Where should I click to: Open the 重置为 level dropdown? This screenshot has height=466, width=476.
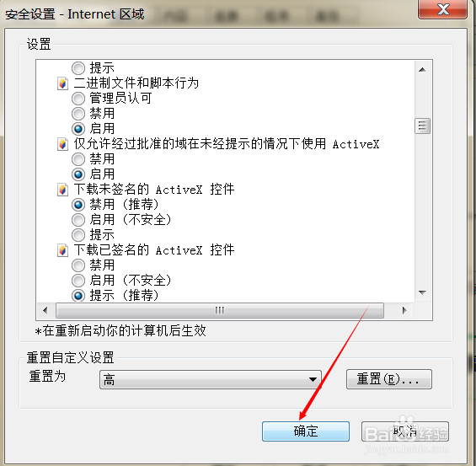(x=210, y=379)
